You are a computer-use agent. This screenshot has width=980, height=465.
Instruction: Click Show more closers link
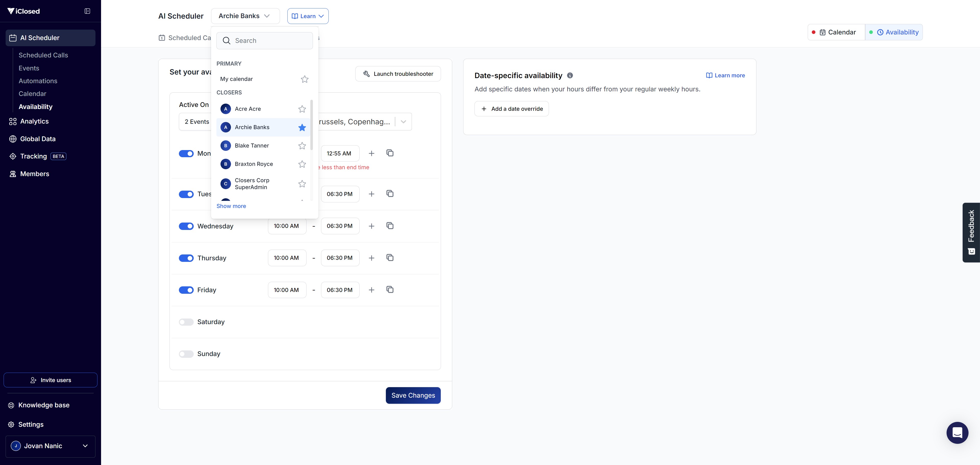[231, 206]
